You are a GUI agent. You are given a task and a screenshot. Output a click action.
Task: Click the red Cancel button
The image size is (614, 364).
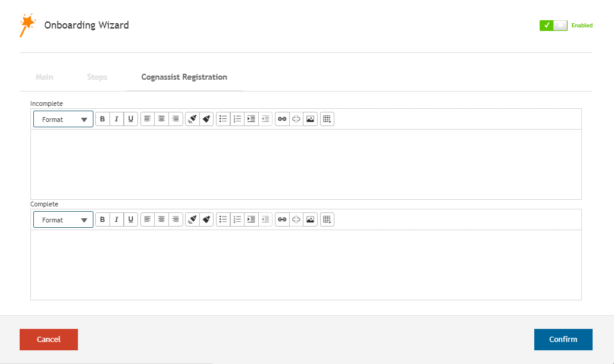point(49,340)
